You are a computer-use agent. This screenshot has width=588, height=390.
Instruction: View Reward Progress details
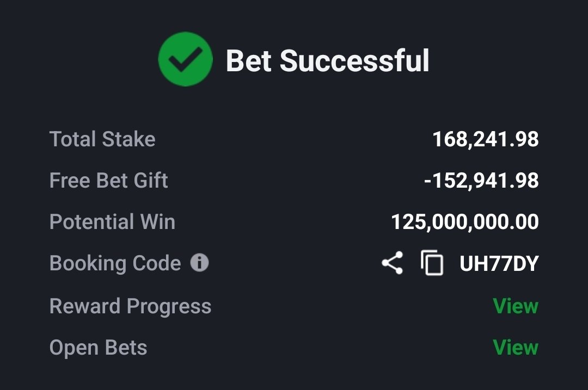pyautogui.click(x=516, y=306)
